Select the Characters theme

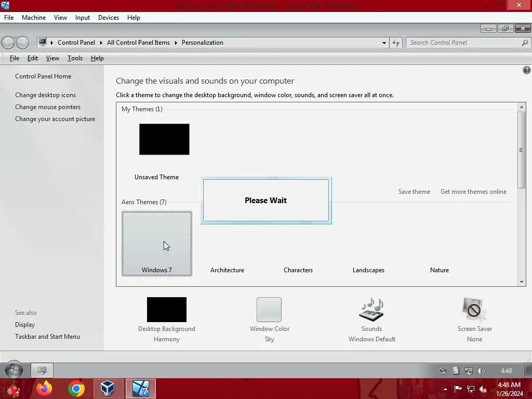click(298, 270)
